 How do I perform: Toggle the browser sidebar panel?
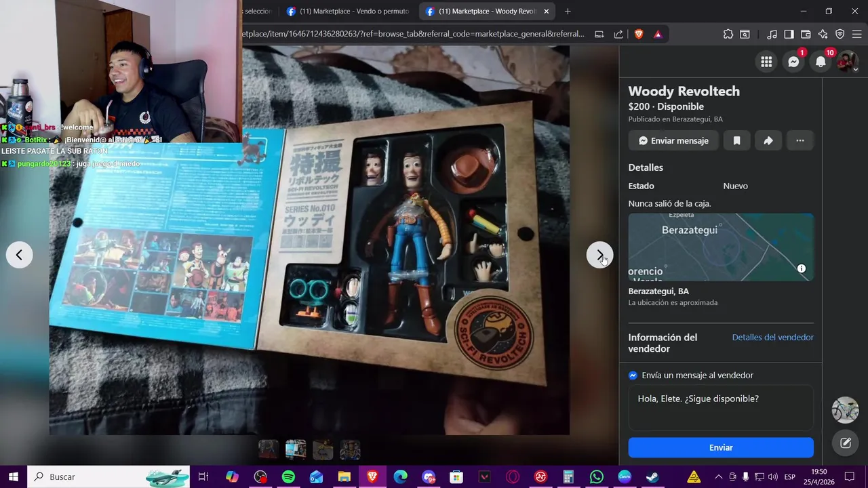click(789, 34)
